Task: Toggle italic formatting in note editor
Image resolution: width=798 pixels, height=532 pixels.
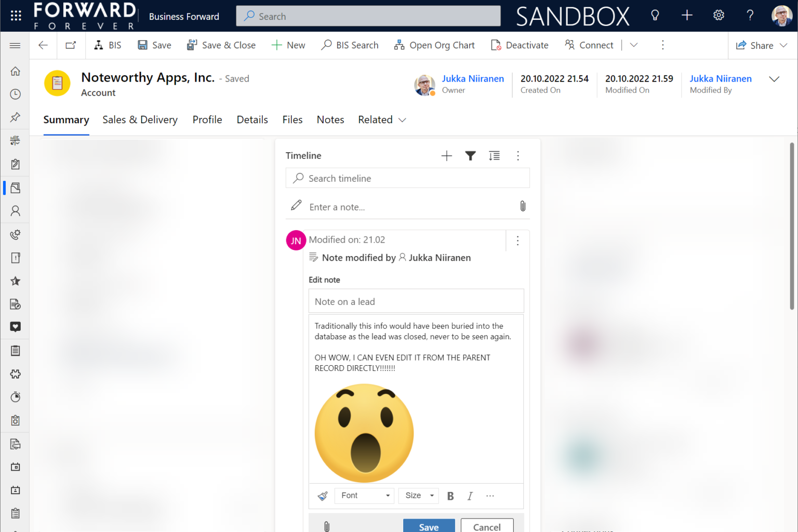Action: (x=470, y=496)
